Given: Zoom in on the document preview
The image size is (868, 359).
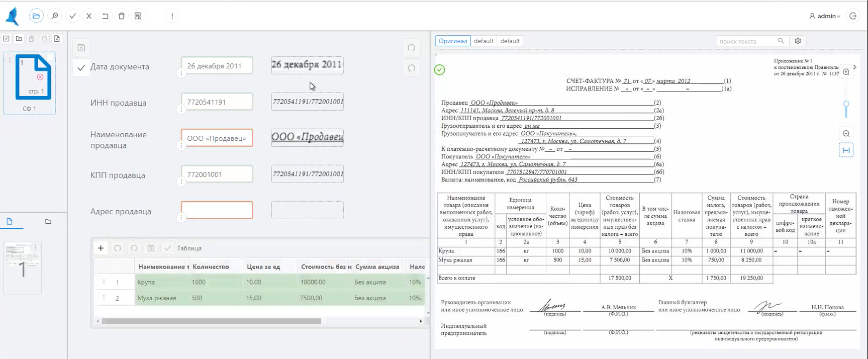Looking at the screenshot, I should point(846,72).
